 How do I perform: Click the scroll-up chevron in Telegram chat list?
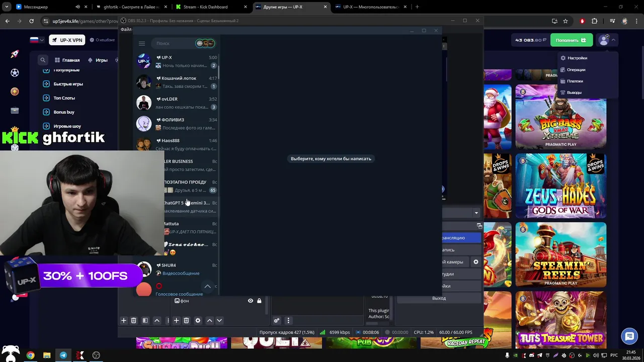pyautogui.click(x=207, y=286)
